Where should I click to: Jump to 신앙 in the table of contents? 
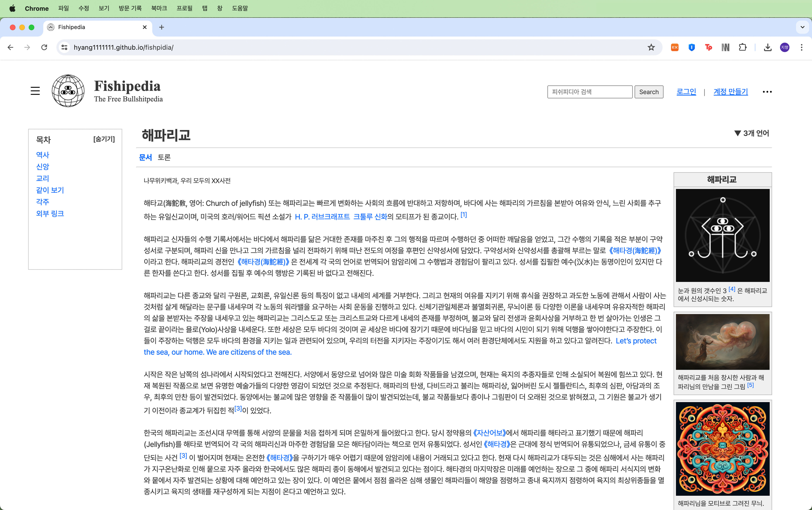click(43, 167)
